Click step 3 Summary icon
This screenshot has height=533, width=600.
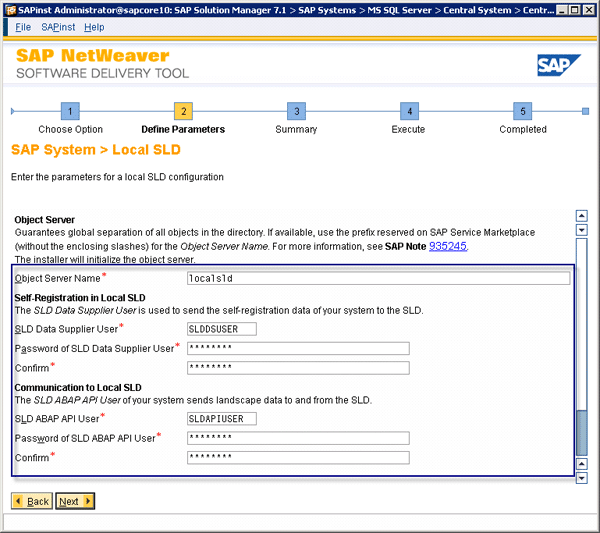pyautogui.click(x=295, y=111)
